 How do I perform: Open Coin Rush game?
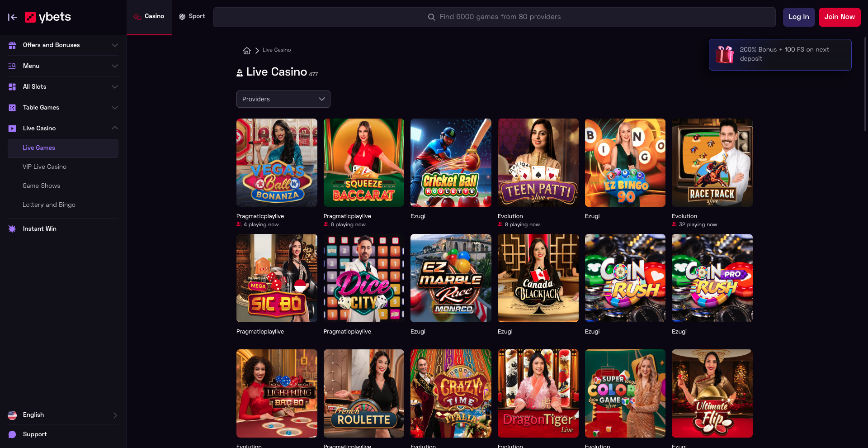pos(625,278)
